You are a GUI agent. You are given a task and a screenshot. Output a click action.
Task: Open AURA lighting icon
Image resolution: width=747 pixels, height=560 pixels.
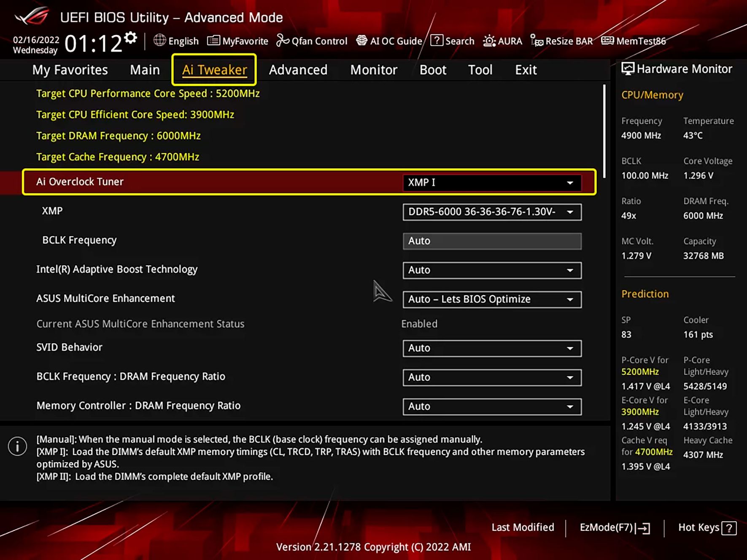[x=489, y=40]
